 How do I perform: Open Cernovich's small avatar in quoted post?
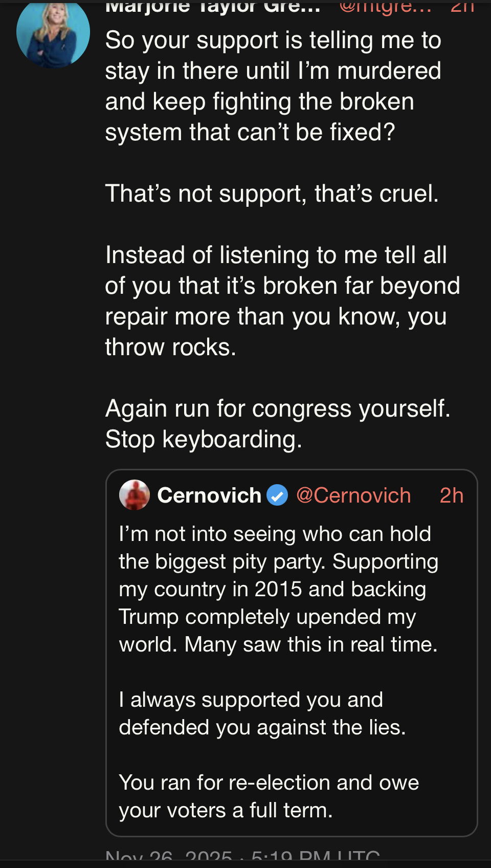coord(134,495)
